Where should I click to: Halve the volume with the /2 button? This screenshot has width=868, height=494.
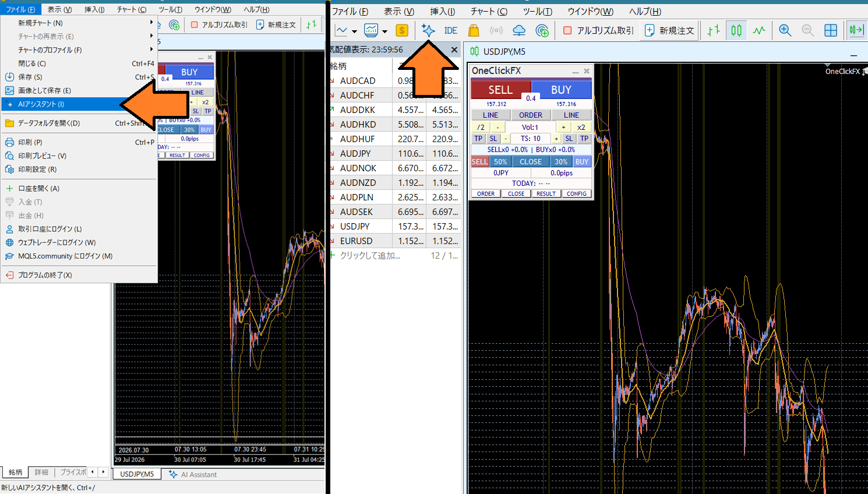481,127
